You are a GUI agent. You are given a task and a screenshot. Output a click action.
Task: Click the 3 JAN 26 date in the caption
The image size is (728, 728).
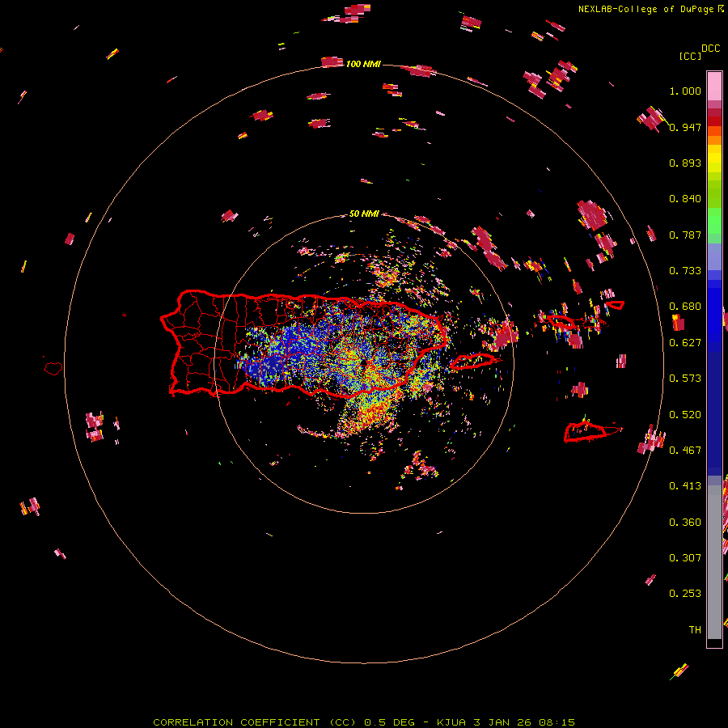pos(502,722)
